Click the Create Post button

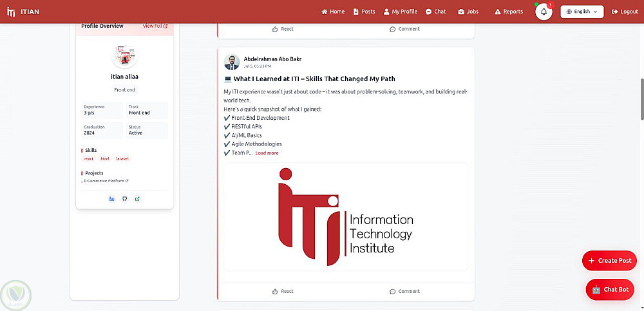[609, 261]
